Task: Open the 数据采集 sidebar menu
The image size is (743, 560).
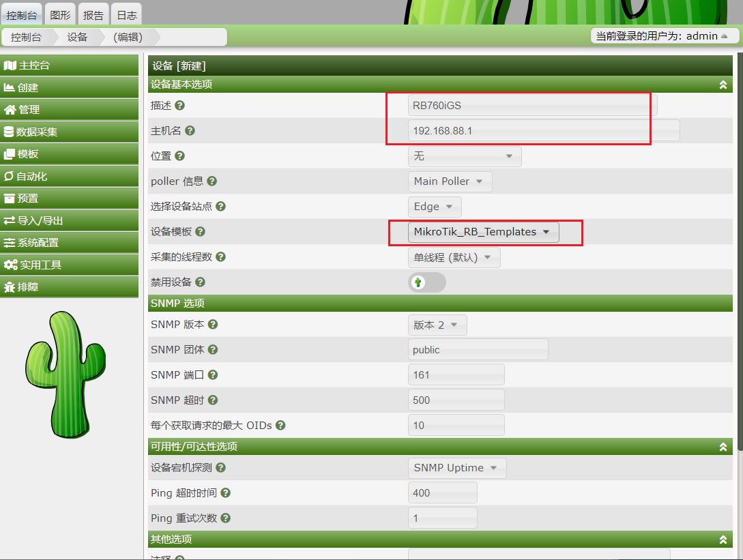Action: coord(70,132)
